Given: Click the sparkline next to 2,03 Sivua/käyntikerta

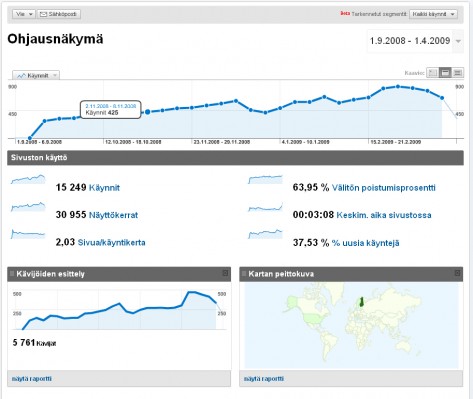Looking at the screenshot, I should tap(28, 234).
